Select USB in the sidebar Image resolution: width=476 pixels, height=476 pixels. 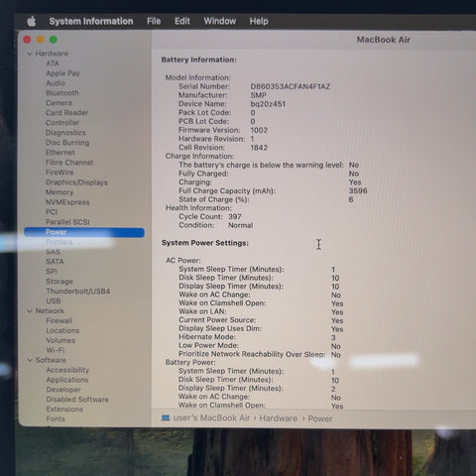pos(54,300)
